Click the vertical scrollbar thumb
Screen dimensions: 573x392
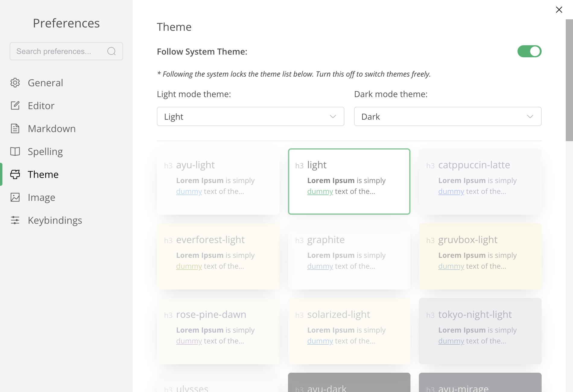tap(569, 80)
